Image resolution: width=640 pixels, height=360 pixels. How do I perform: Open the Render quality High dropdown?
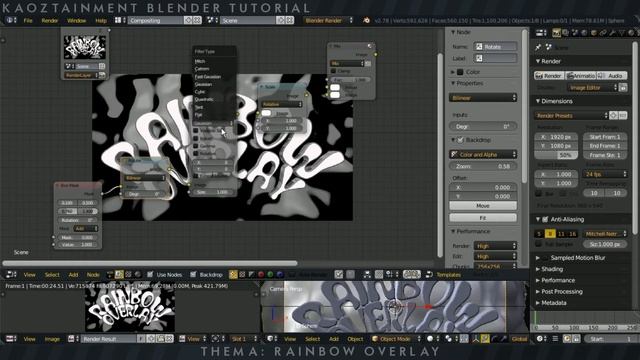pyautogui.click(x=495, y=246)
